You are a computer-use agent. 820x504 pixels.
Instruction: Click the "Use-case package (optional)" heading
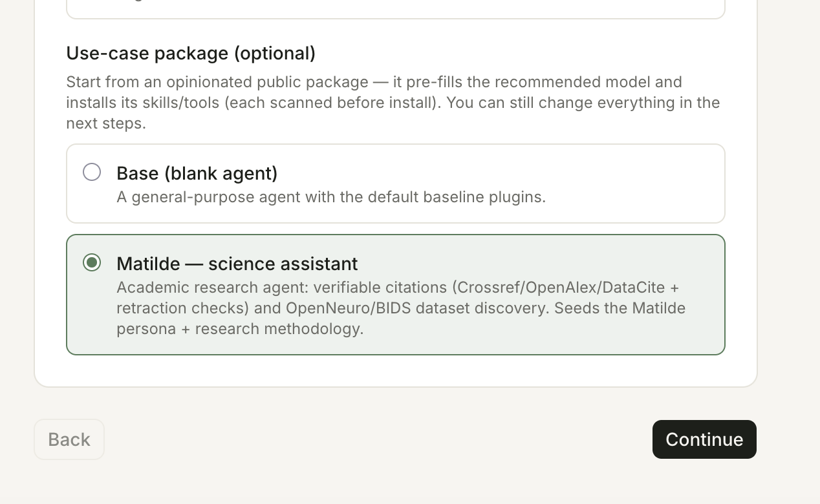[191, 53]
